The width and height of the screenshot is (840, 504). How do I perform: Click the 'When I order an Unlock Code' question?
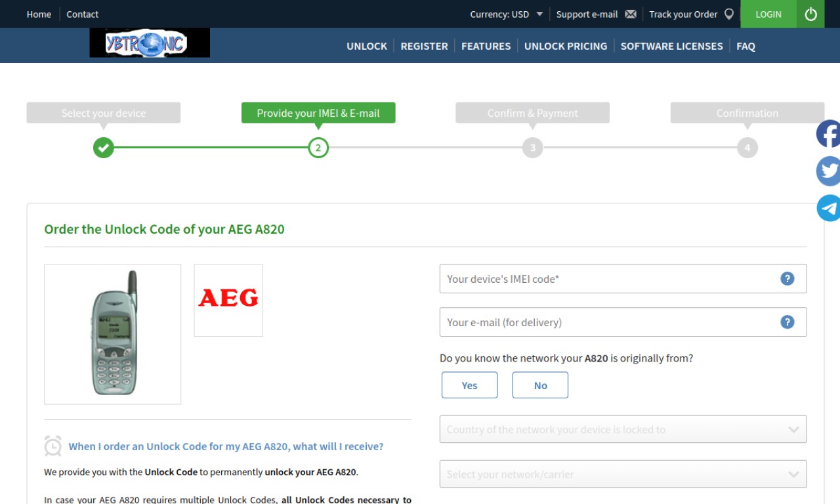(x=226, y=446)
